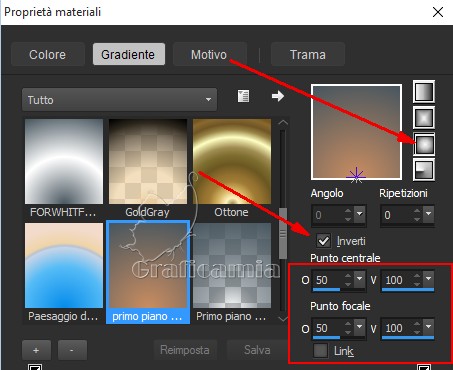Open the Angolo value dropdown arrow
The height and width of the screenshot is (370, 453).
click(x=360, y=213)
